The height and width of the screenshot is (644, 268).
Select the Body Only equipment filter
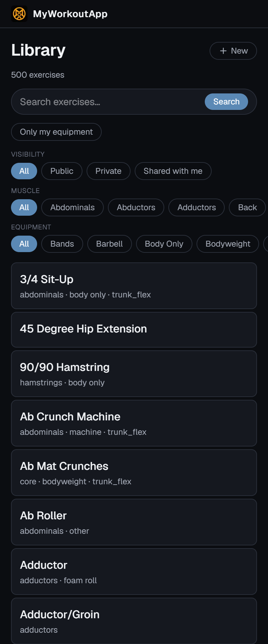pos(164,244)
